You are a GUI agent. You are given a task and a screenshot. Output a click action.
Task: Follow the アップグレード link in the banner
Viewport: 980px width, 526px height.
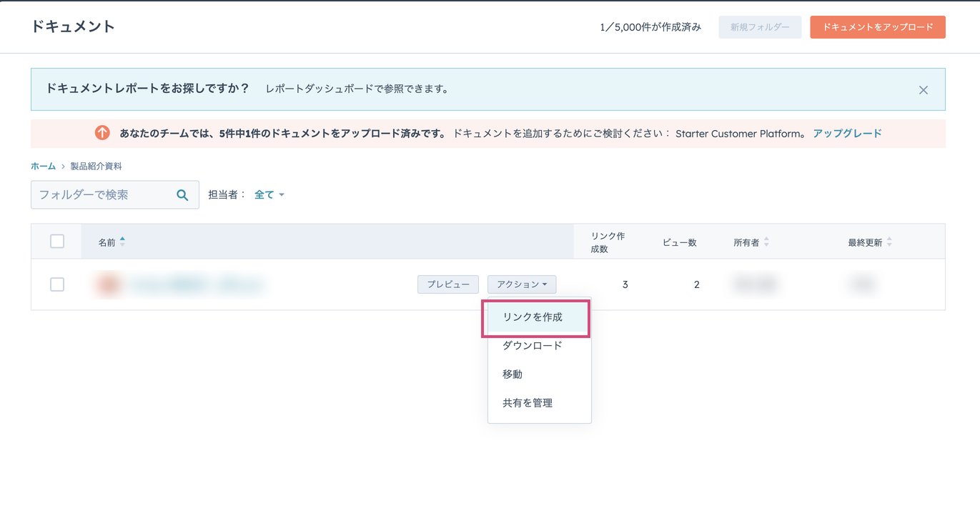click(x=847, y=133)
